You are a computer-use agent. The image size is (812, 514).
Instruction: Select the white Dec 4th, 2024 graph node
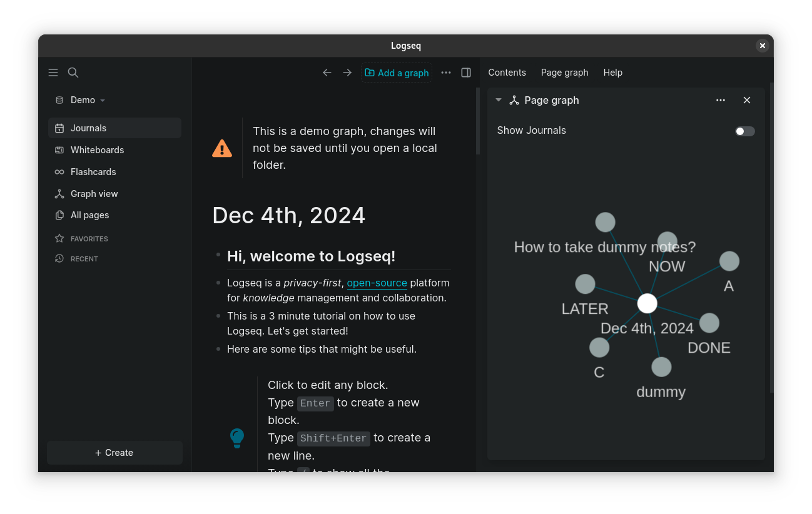pos(647,303)
